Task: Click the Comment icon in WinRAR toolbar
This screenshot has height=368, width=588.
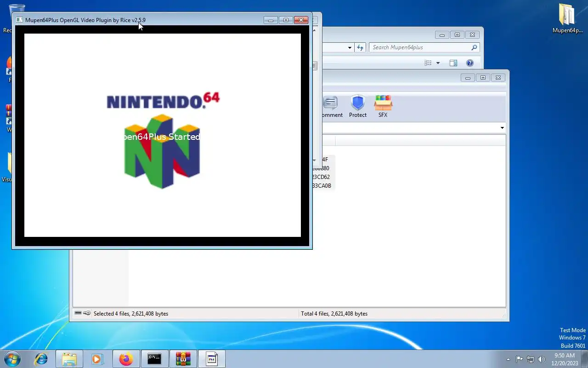Action: [x=330, y=102]
